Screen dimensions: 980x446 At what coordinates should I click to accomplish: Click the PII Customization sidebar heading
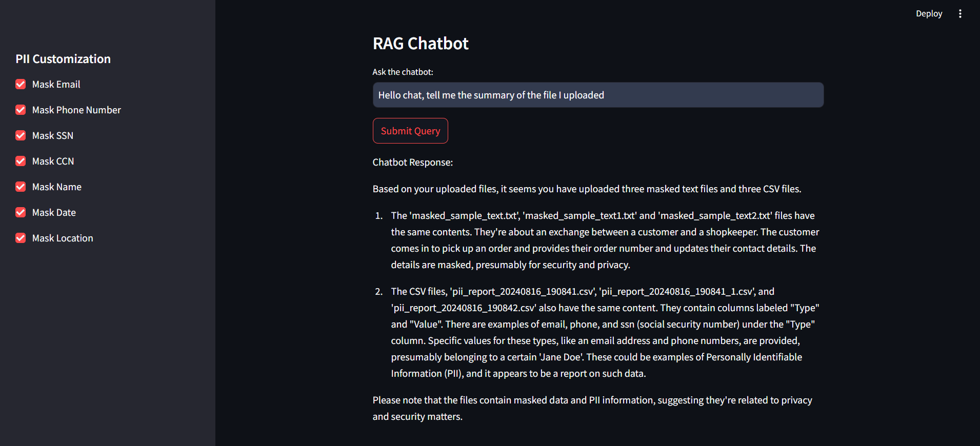point(63,59)
